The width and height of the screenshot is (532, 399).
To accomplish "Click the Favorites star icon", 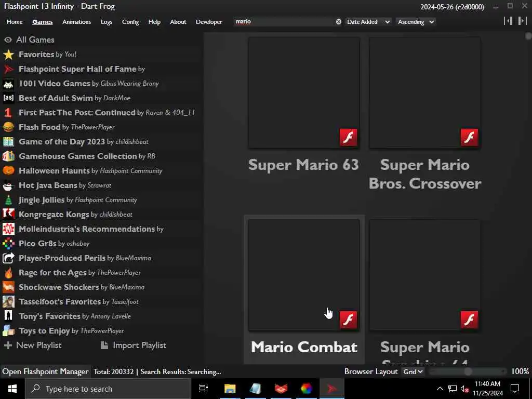I will pyautogui.click(x=8, y=54).
